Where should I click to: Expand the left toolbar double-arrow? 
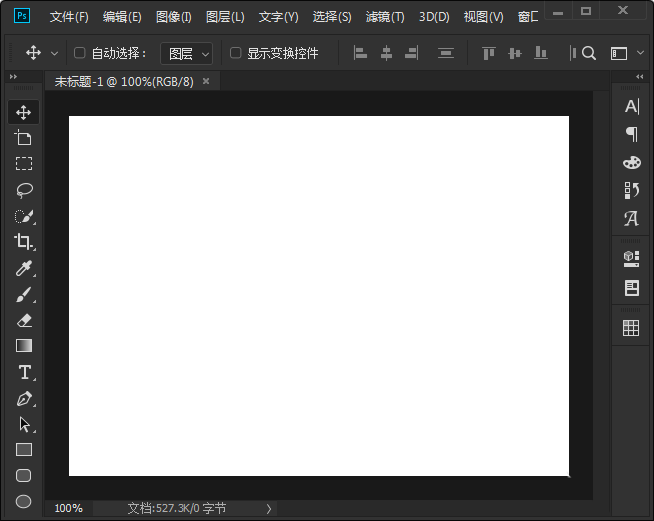click(x=13, y=77)
